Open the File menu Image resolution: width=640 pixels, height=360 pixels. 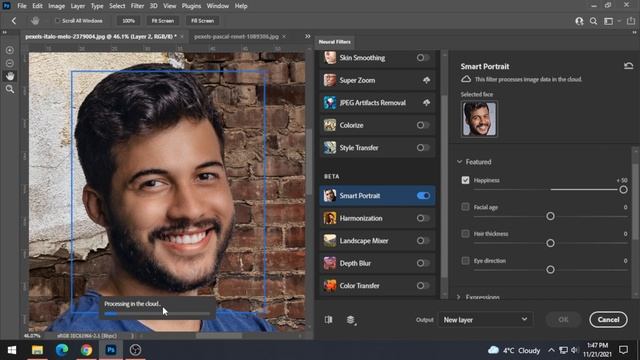click(22, 6)
